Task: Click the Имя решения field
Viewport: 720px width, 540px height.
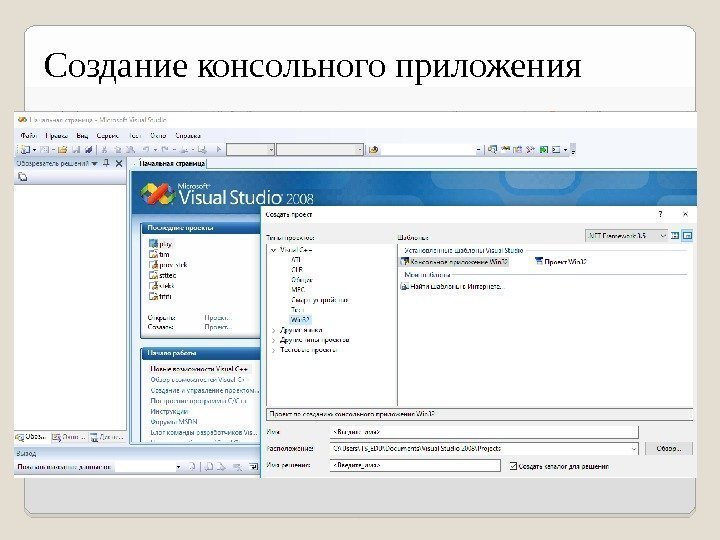Action: [415, 466]
